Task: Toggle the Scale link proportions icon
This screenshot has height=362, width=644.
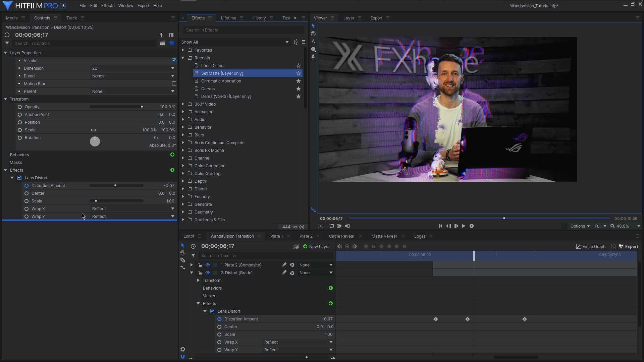Action: (94, 130)
